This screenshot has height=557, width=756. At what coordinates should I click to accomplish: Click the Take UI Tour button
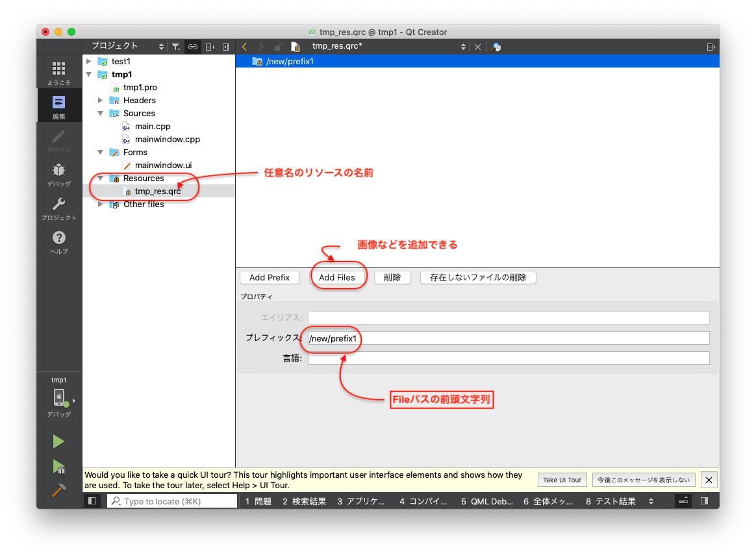coord(562,480)
